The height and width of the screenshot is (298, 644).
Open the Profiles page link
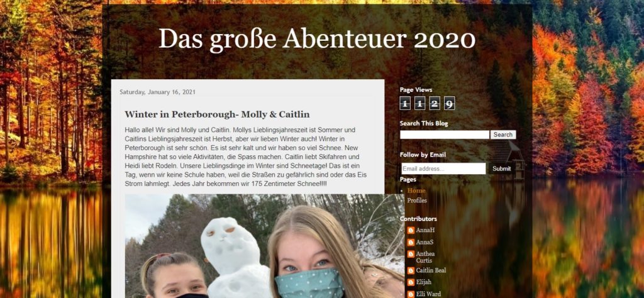point(417,201)
